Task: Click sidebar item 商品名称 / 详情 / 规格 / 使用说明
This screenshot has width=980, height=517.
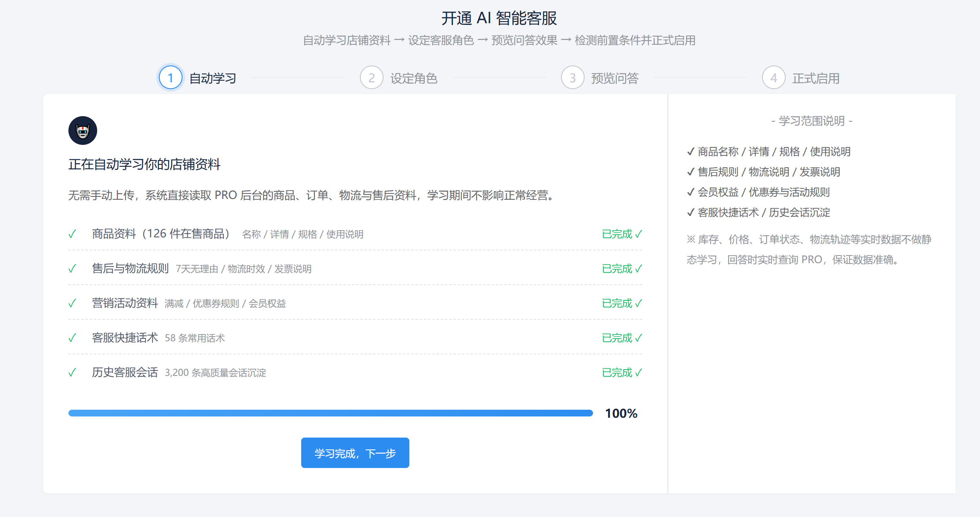Action: click(x=769, y=152)
